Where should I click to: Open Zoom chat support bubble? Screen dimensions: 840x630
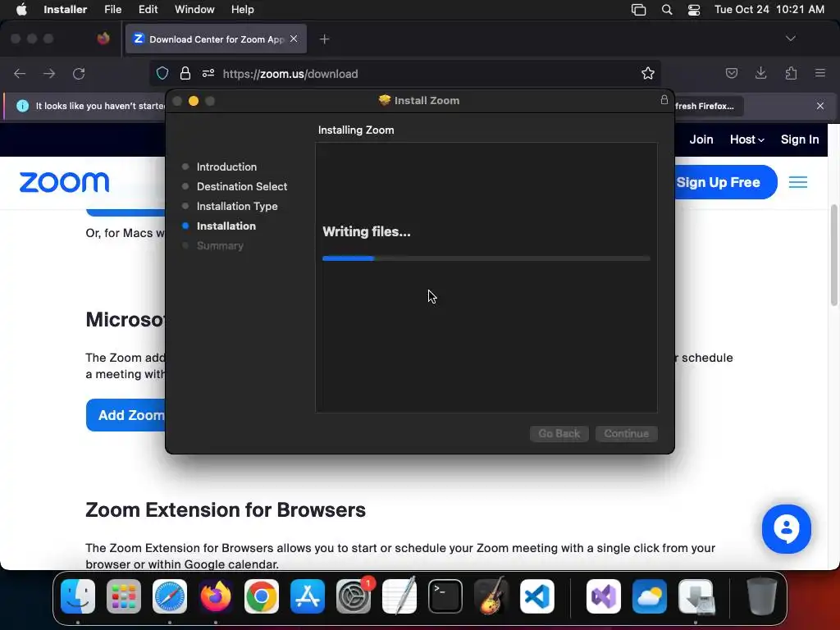point(786,529)
